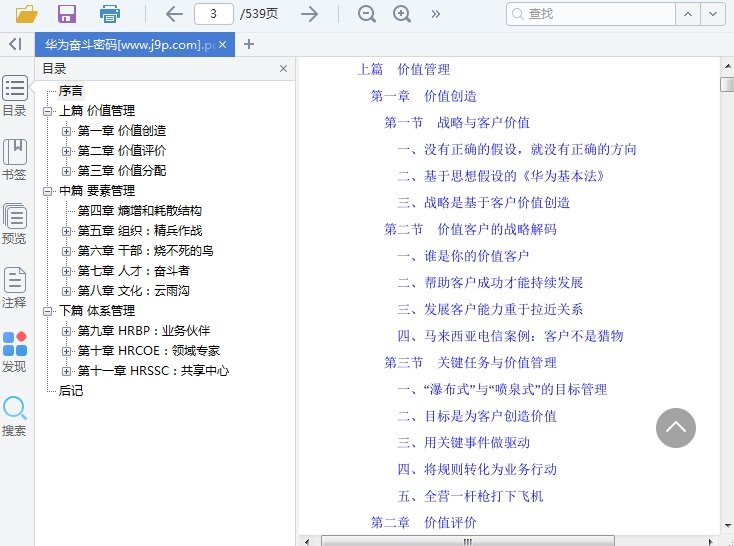The height and width of the screenshot is (546, 734).
Task: Add a new tab with plus
Action: point(249,44)
